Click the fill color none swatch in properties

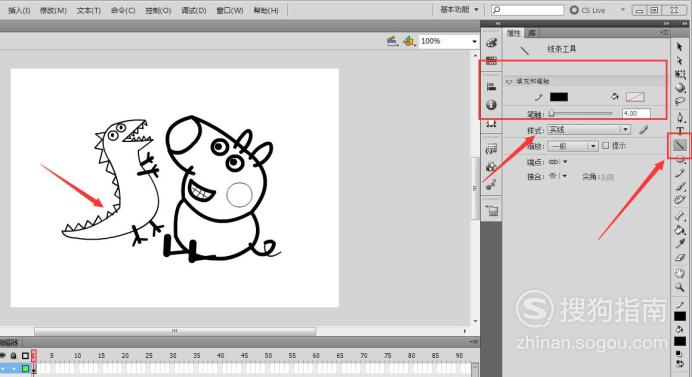point(635,97)
